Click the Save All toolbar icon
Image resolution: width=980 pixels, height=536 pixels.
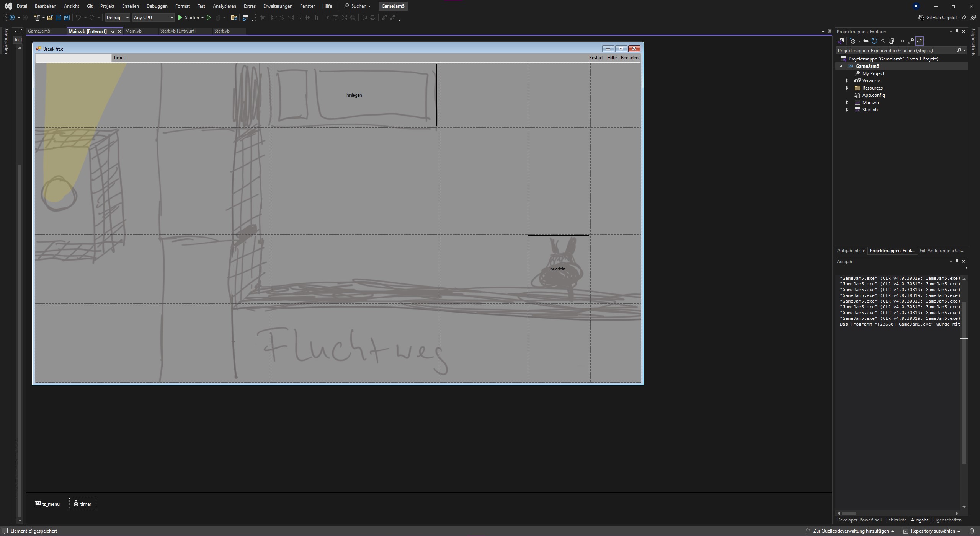click(67, 18)
